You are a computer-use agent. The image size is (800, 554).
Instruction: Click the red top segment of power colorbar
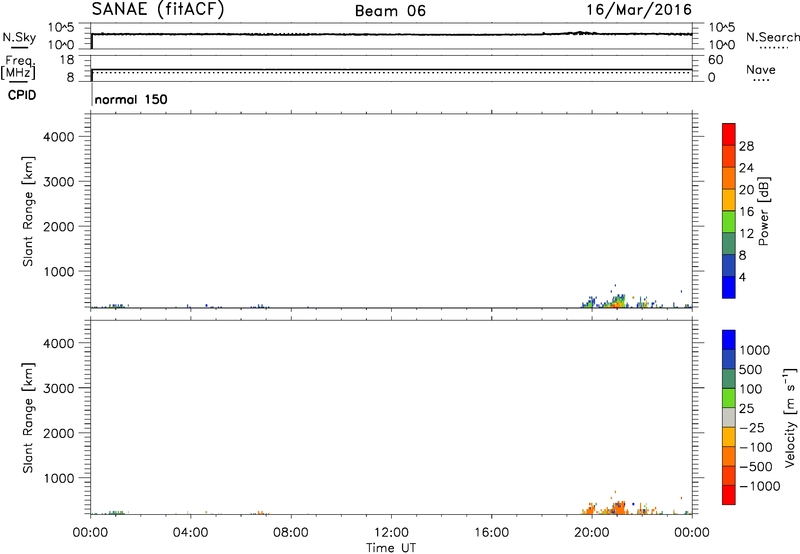(729, 134)
